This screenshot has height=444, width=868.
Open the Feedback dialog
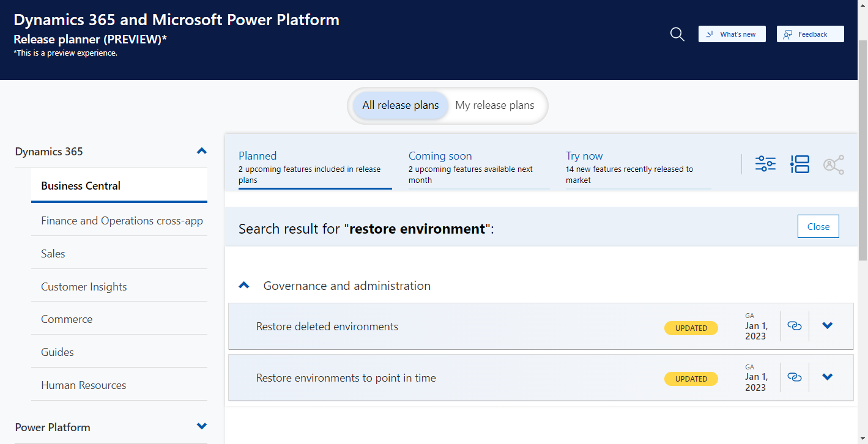(x=810, y=34)
